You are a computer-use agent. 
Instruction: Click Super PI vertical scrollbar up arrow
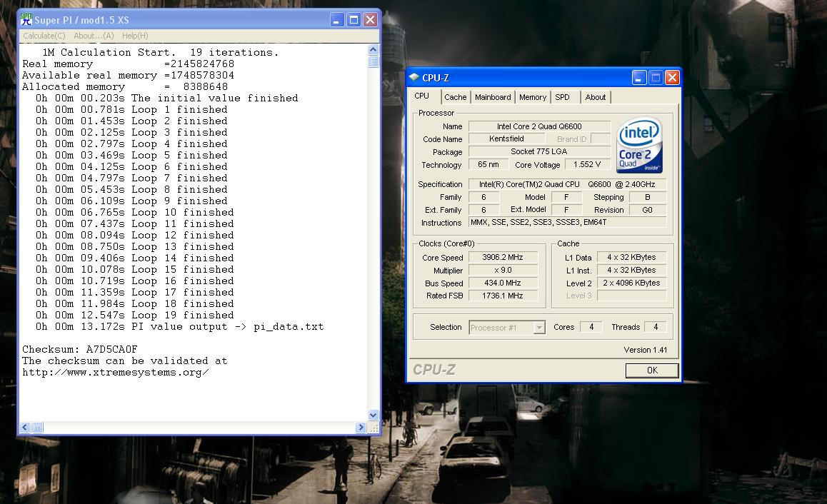[373, 49]
